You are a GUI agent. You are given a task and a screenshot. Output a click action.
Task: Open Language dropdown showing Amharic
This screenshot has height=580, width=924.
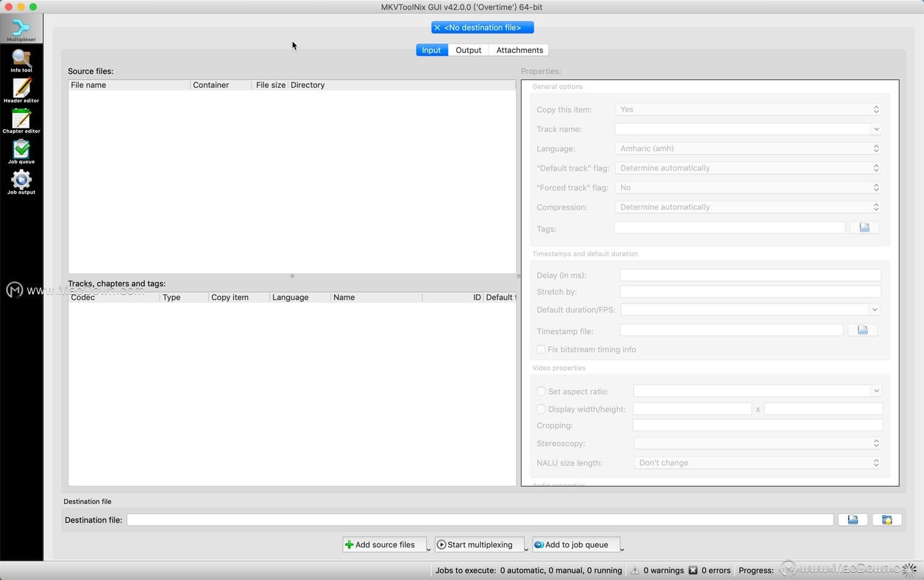[748, 148]
